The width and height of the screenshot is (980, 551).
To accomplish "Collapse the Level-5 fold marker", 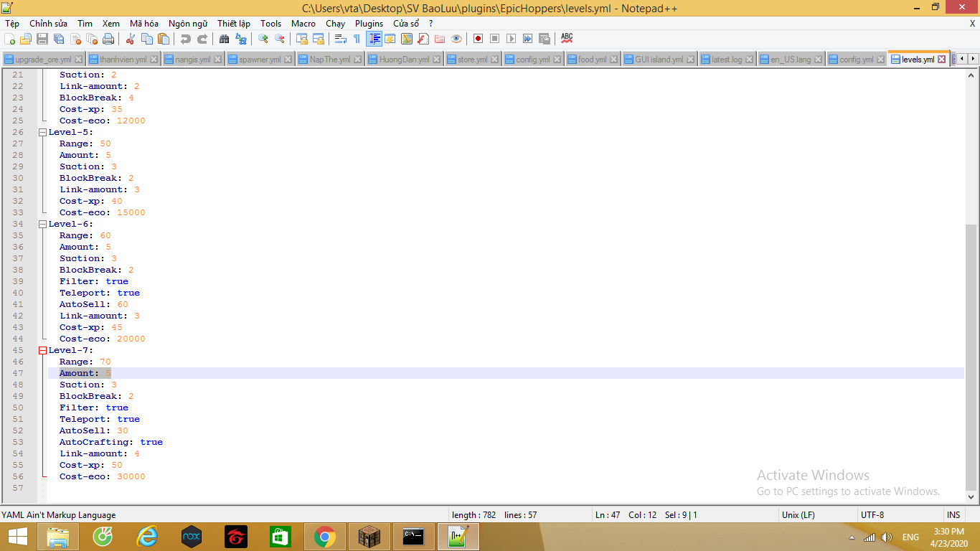I will 42,132.
